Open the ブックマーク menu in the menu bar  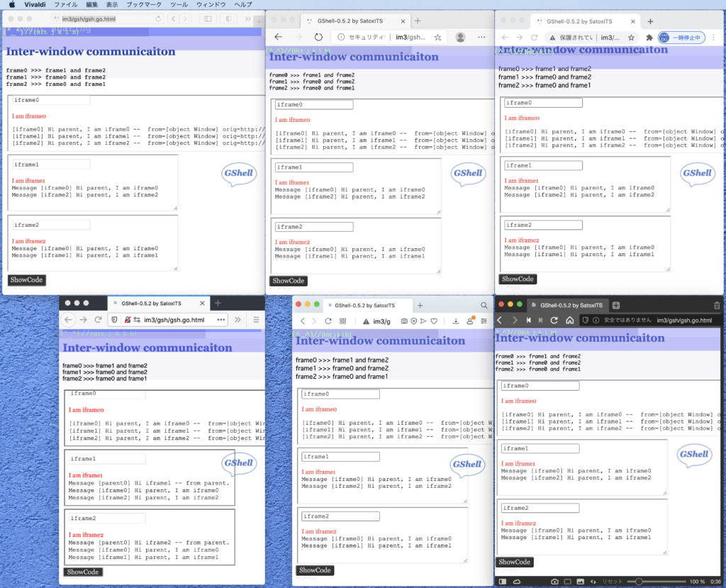pyautogui.click(x=143, y=4)
